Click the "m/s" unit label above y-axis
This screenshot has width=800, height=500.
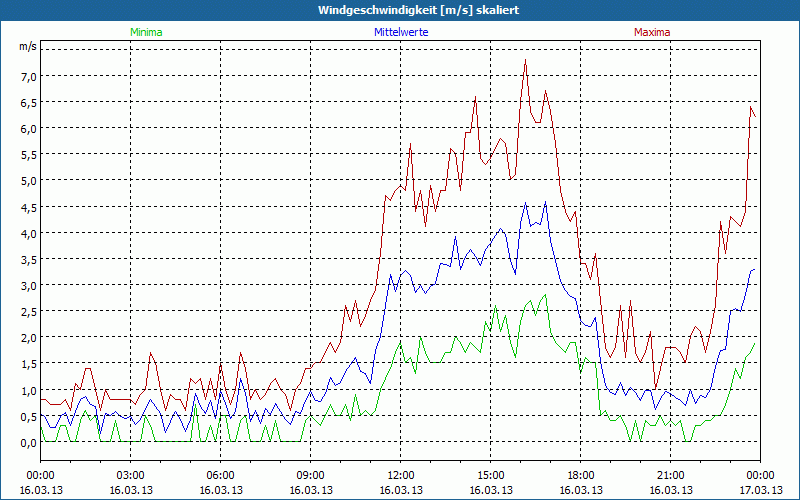27,46
